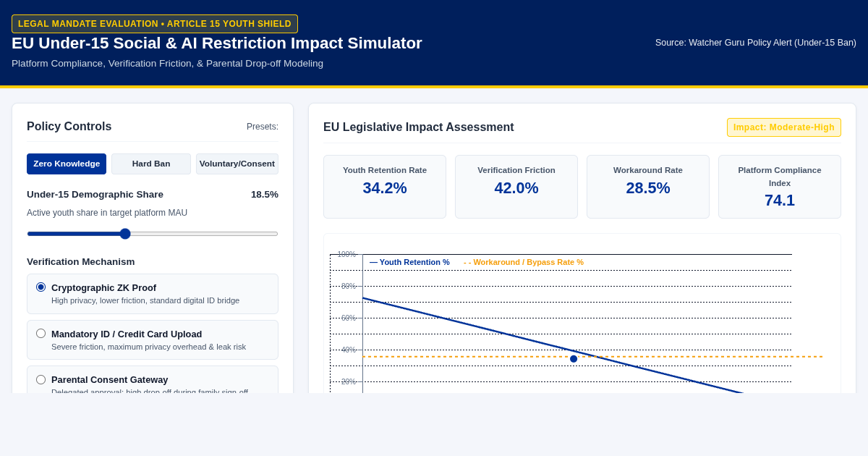868x456 pixels.
Task: Toggle the Workaround / Bypass Rate % legend
Action: click(x=524, y=262)
